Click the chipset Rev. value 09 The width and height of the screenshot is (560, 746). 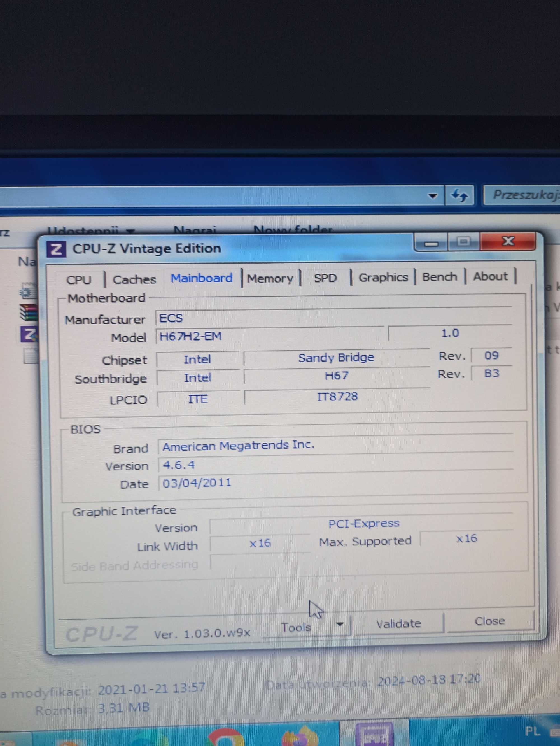[491, 355]
